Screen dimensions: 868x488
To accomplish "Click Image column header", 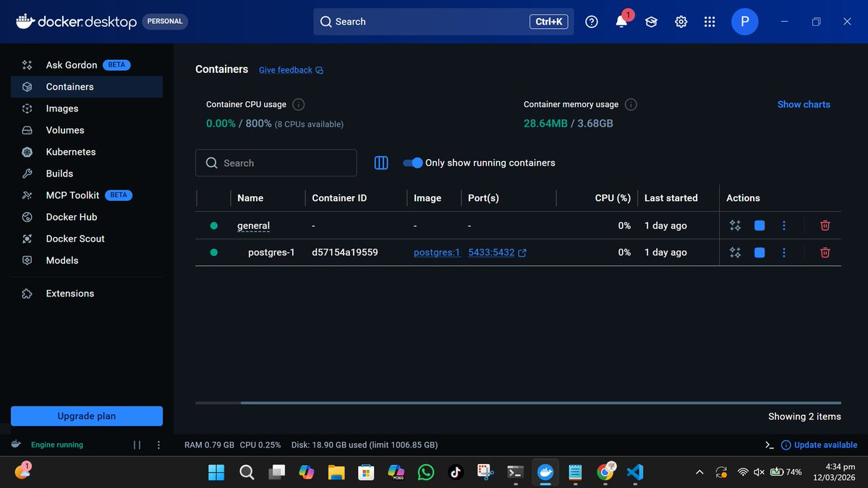I will pos(427,198).
